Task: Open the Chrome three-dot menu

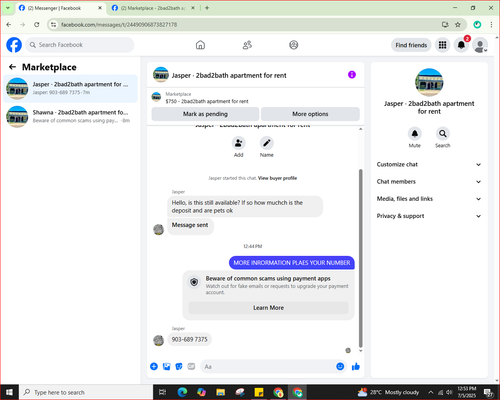Action: 491,25
